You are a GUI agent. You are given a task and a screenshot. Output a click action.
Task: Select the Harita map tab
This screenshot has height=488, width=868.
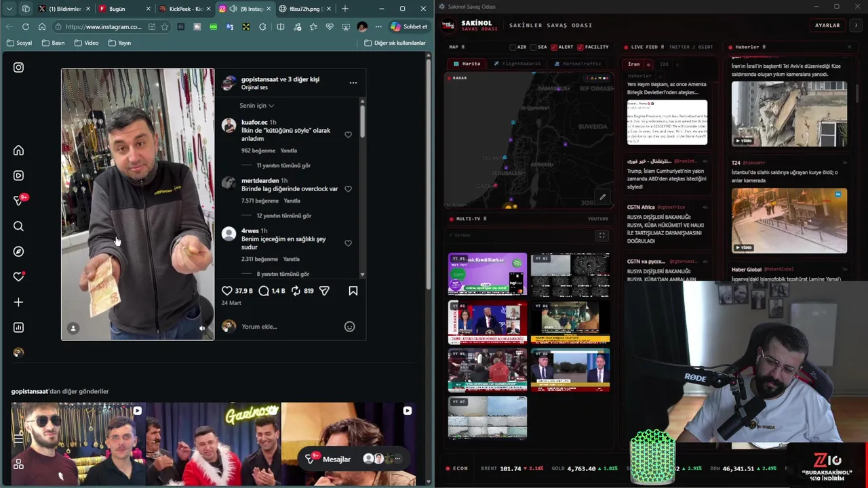467,64
